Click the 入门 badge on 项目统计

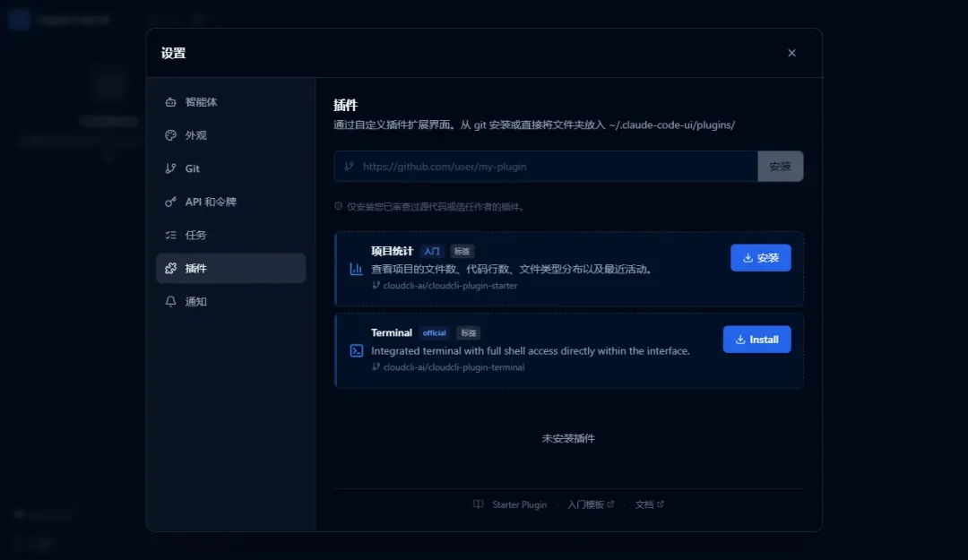tap(431, 251)
